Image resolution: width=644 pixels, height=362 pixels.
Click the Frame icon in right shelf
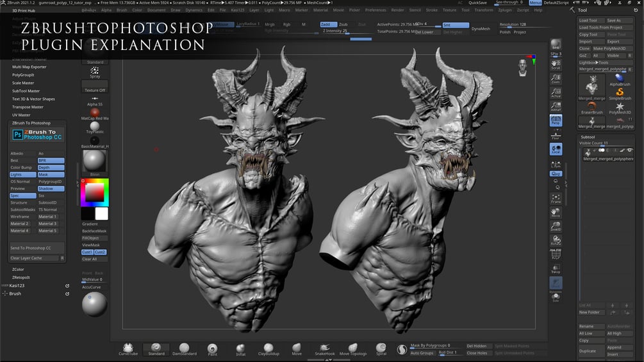click(x=556, y=199)
